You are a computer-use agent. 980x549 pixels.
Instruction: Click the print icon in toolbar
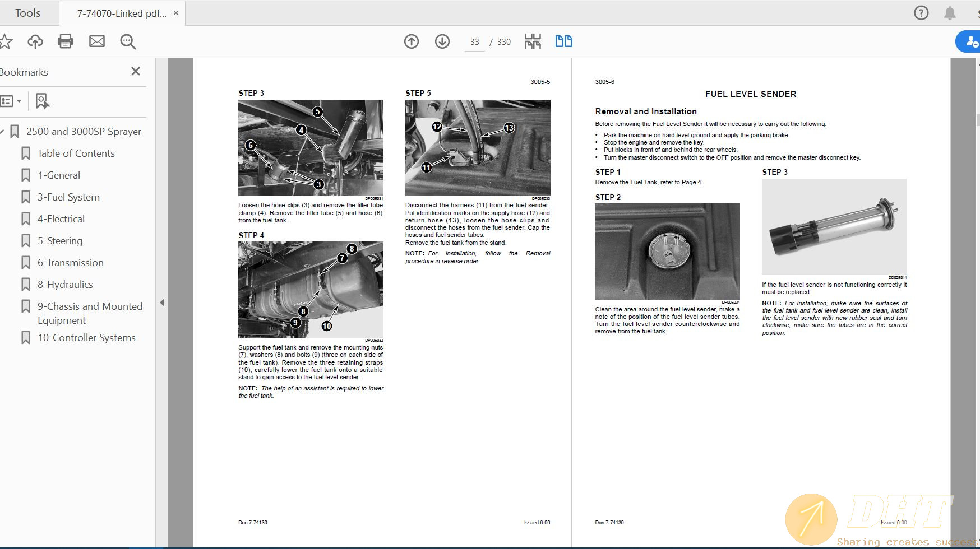click(x=66, y=41)
